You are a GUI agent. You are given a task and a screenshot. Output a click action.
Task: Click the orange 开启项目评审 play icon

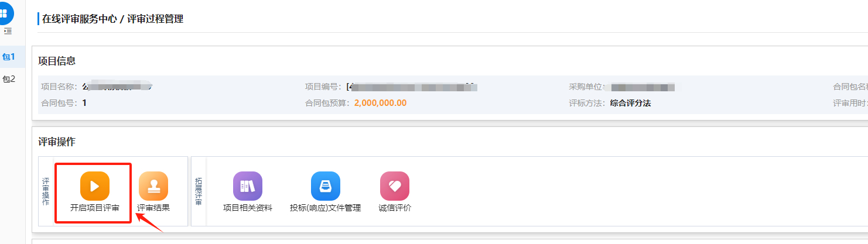[x=95, y=186]
